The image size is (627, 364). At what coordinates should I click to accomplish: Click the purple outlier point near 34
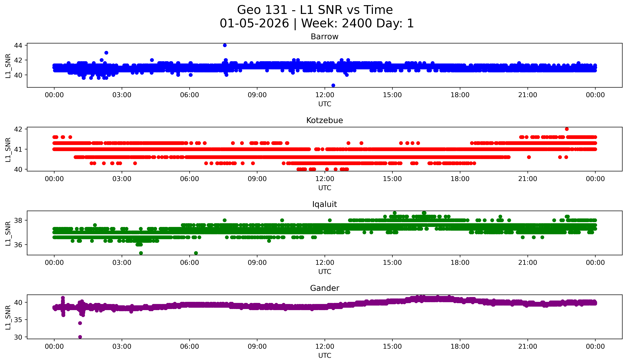(x=80, y=323)
